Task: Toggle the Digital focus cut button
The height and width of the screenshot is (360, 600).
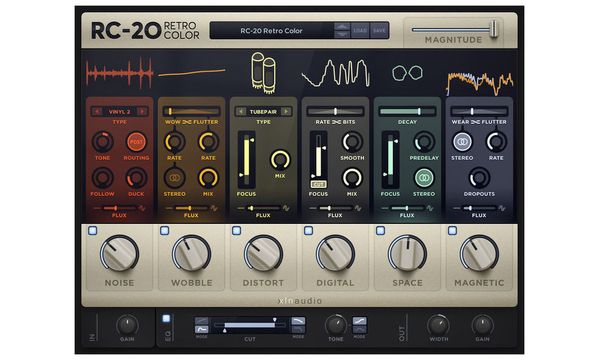Action: (318, 184)
